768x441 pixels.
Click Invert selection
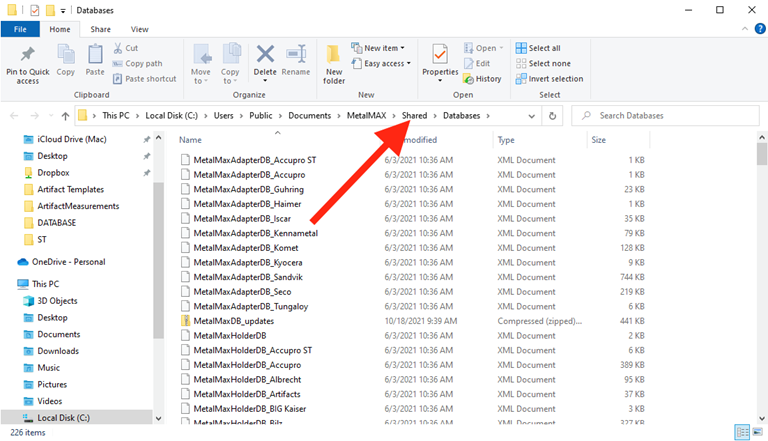click(549, 78)
